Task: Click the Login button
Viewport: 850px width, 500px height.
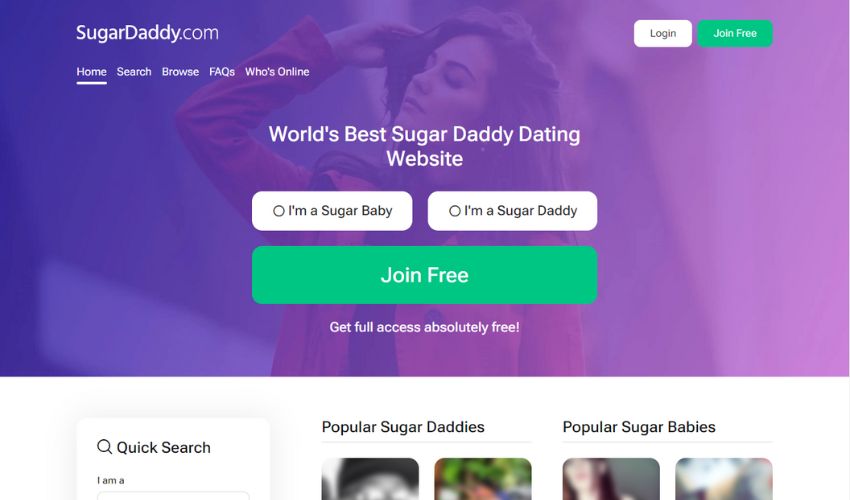Action: pyautogui.click(x=663, y=34)
